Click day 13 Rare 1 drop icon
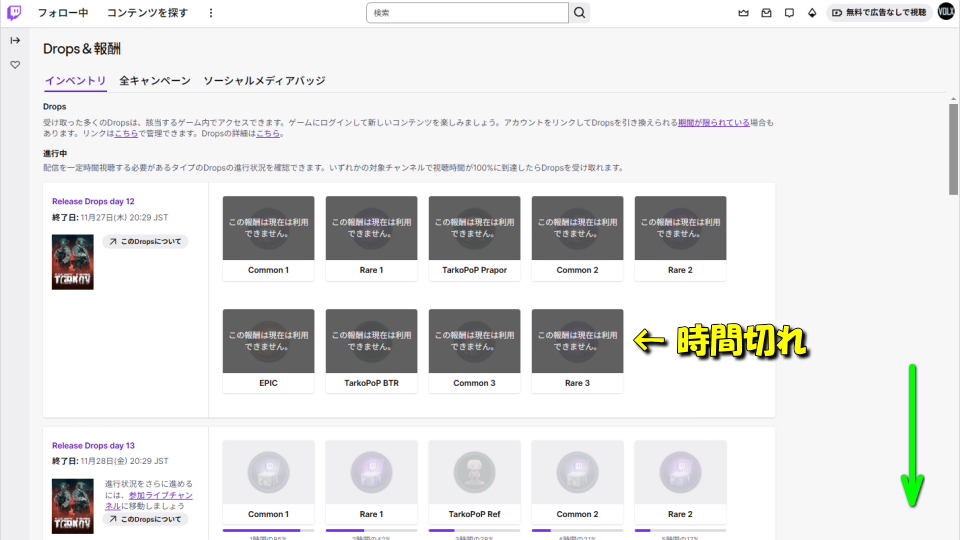960x540 pixels. click(372, 473)
